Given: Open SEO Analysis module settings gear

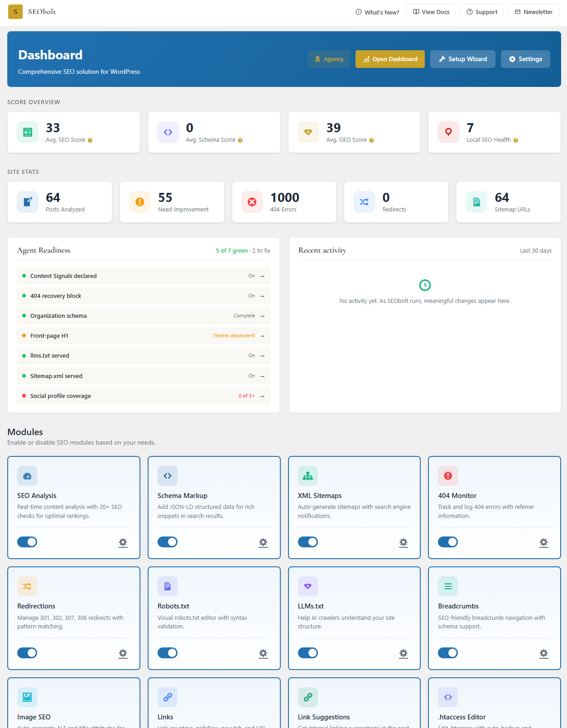Looking at the screenshot, I should point(123,542).
